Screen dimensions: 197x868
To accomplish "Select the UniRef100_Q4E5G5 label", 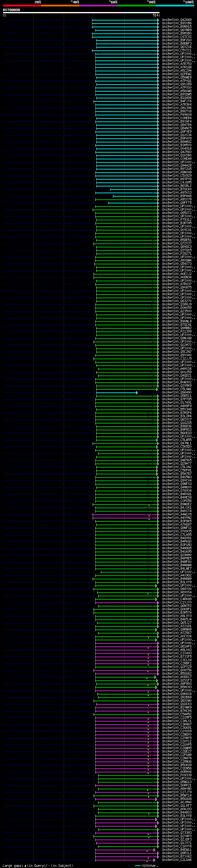I will point(176,460).
